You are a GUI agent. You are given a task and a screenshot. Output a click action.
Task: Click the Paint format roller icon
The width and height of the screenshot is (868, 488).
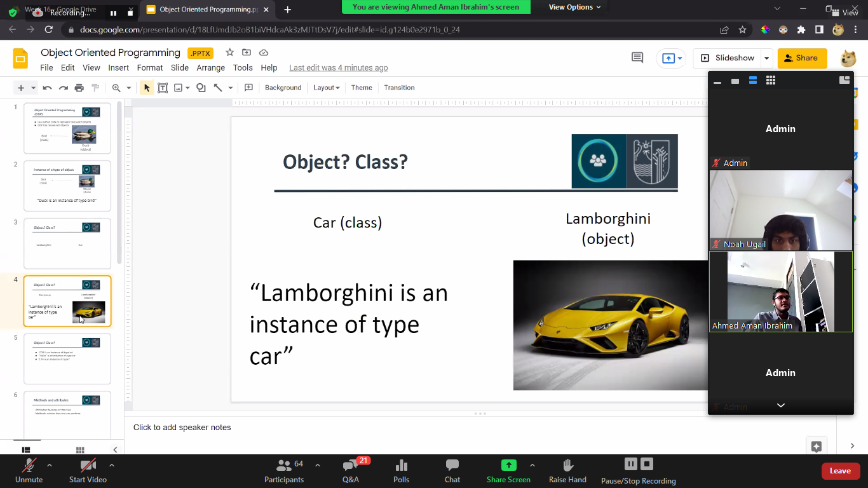95,88
